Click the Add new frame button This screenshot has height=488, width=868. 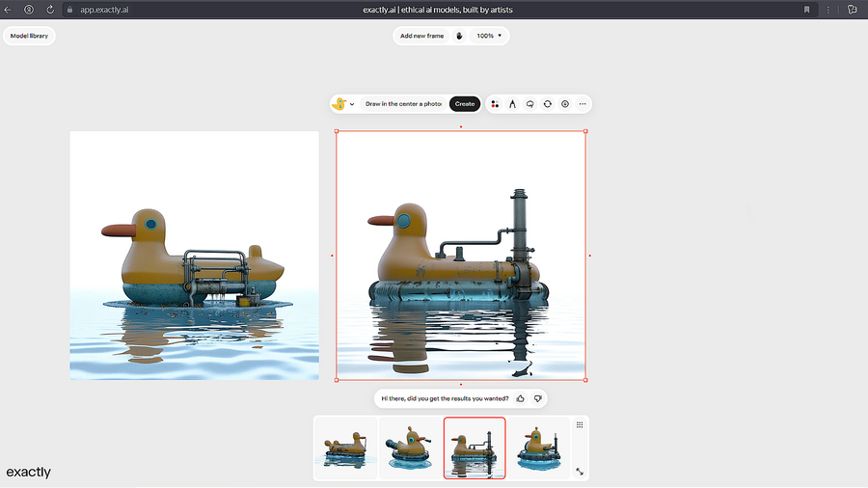pyautogui.click(x=421, y=36)
